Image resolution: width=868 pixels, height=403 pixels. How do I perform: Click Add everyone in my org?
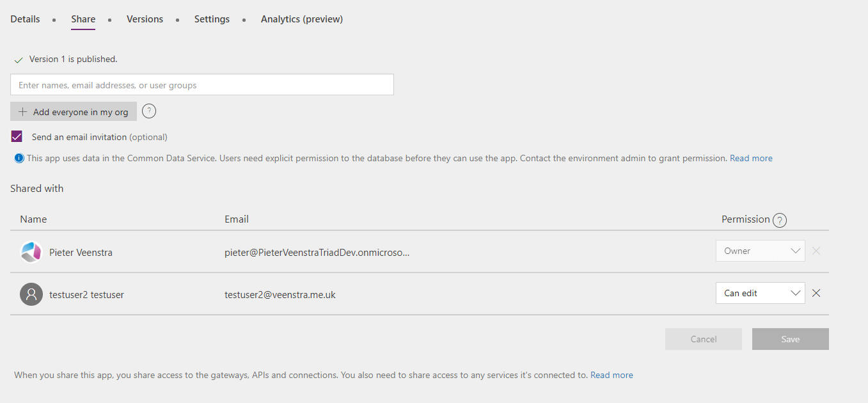(74, 112)
